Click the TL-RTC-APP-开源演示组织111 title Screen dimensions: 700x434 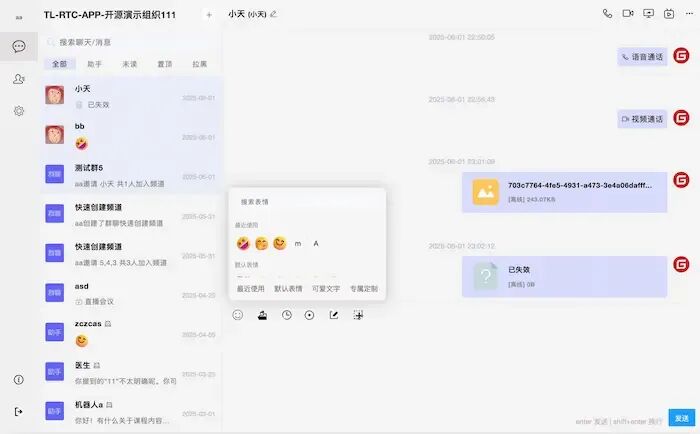110,15
